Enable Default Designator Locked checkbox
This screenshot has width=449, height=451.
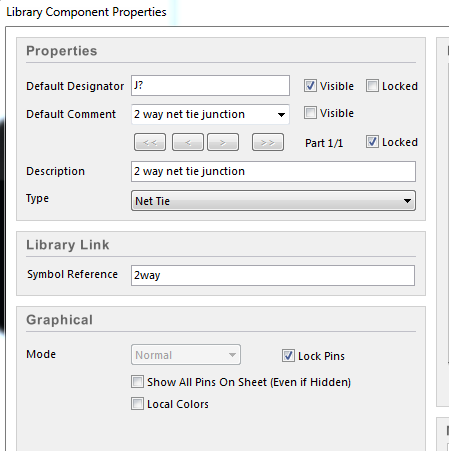(x=372, y=86)
